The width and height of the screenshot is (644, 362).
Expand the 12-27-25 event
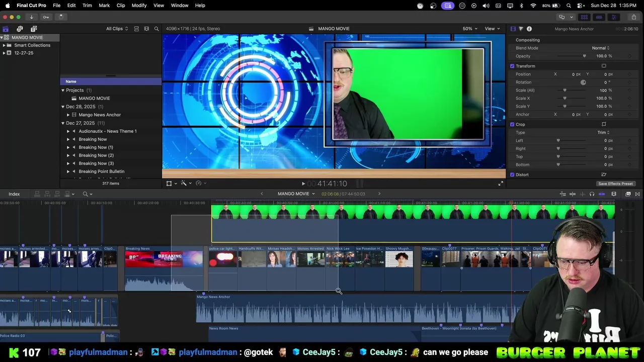4,53
